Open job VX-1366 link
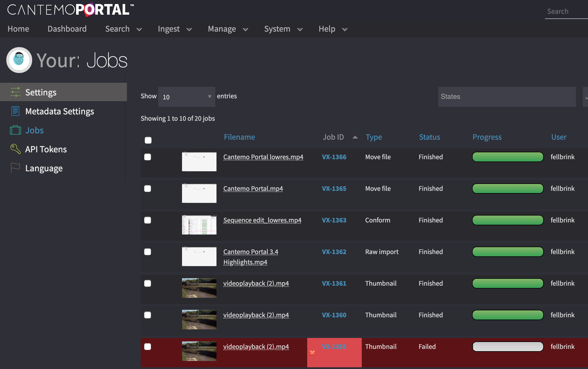The width and height of the screenshot is (588, 369). click(x=334, y=157)
